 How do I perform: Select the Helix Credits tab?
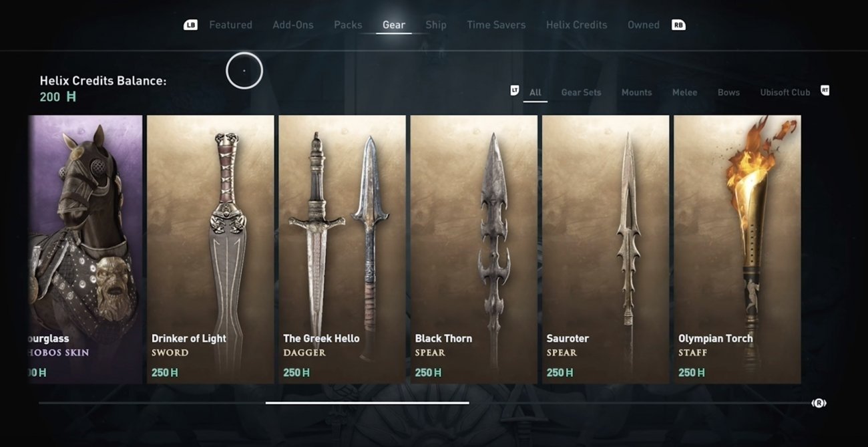coord(577,25)
